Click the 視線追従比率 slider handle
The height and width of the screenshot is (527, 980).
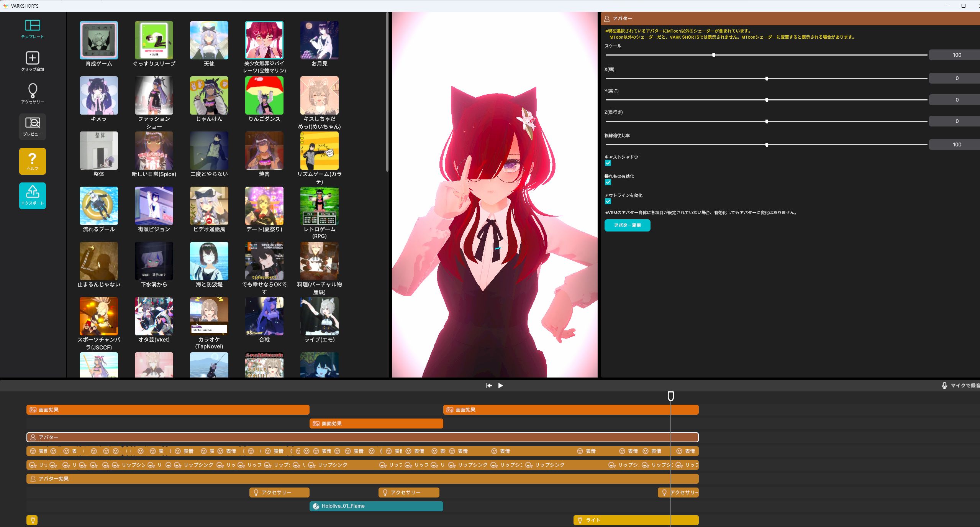[766, 145]
